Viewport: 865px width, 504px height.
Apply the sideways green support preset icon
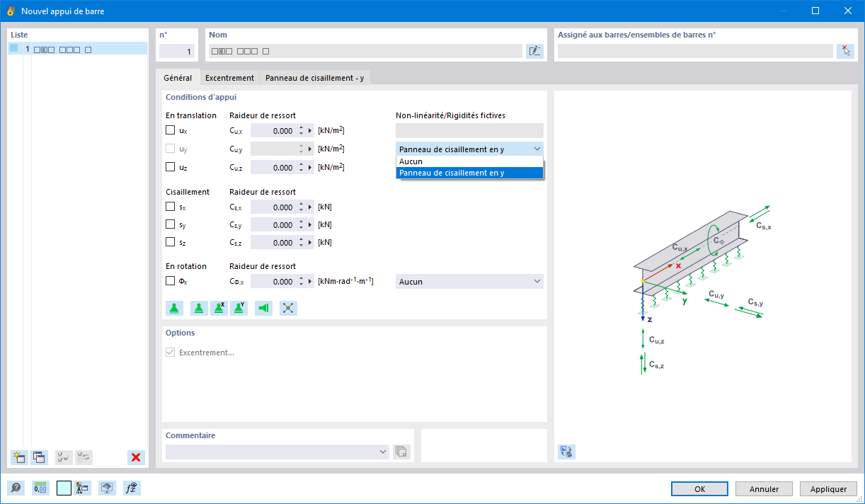(x=264, y=308)
